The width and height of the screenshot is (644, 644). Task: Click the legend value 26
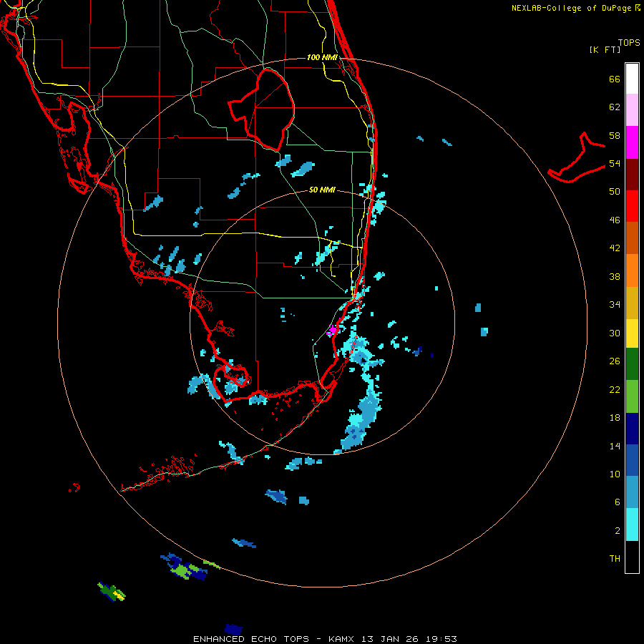(615, 361)
